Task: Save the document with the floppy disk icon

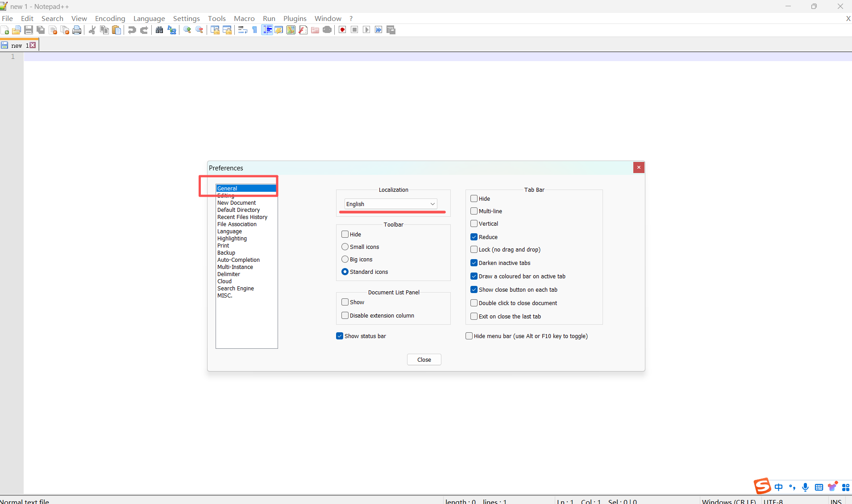Action: [x=29, y=30]
